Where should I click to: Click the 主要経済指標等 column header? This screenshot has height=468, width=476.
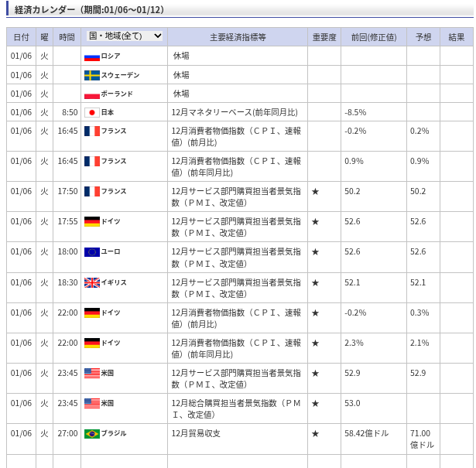tap(238, 37)
